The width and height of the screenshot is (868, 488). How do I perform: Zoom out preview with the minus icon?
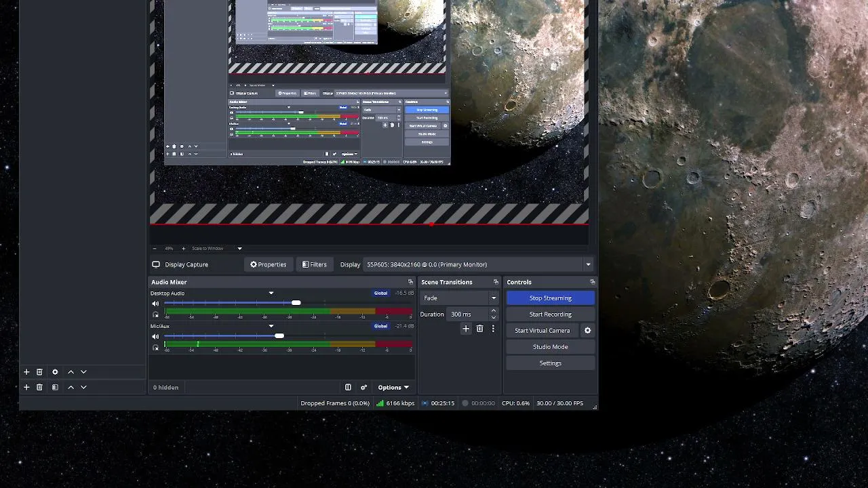(x=154, y=249)
